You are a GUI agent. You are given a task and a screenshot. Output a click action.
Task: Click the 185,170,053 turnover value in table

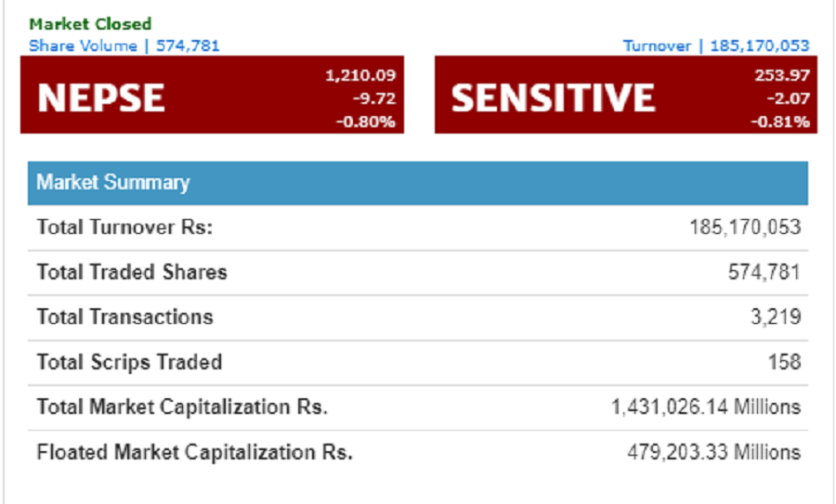tap(745, 227)
